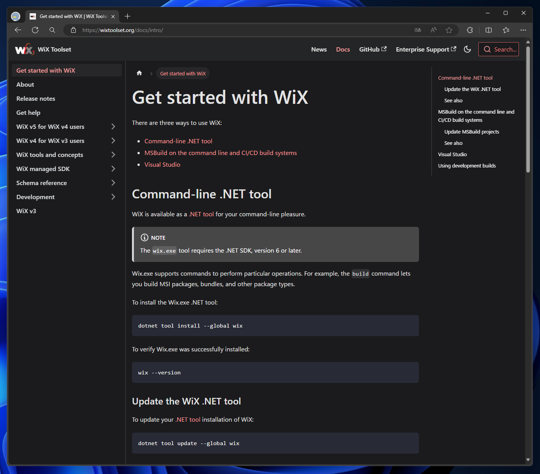Click the Get started with WiX heading

click(x=220, y=97)
